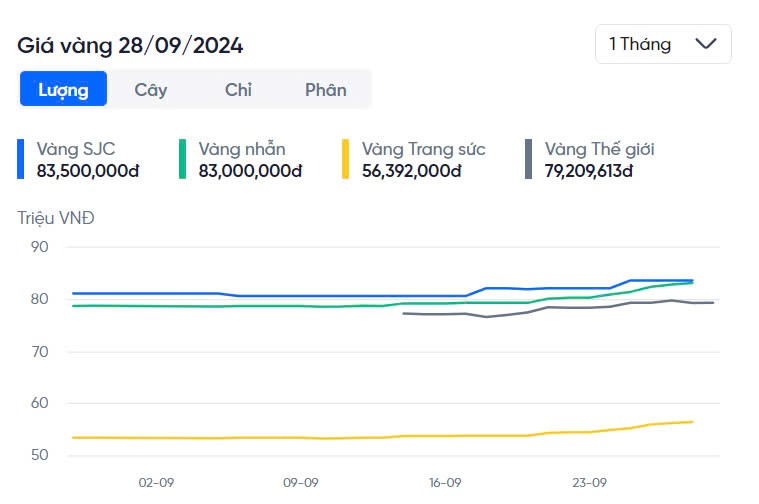The height and width of the screenshot is (504, 759).
Task: Click the 23-09 date label on the axis
Action: coord(590,481)
